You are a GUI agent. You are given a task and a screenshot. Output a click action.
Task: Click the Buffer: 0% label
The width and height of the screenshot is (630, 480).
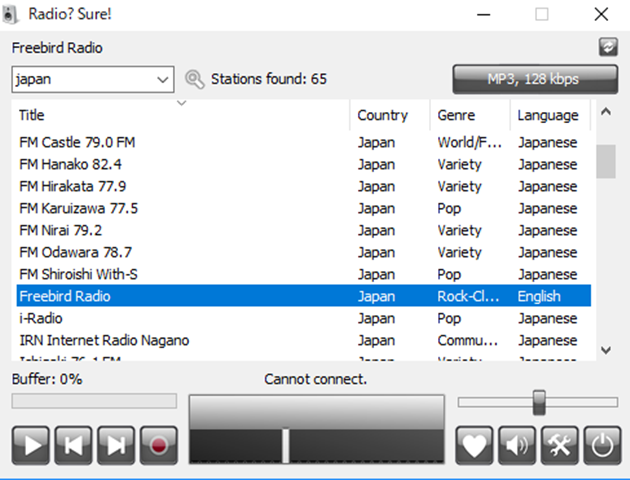pyautogui.click(x=47, y=379)
